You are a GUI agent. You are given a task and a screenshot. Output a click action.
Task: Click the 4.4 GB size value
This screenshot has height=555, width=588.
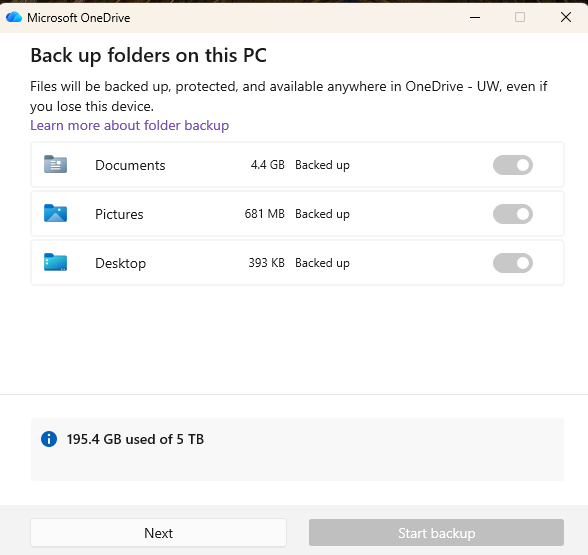268,165
